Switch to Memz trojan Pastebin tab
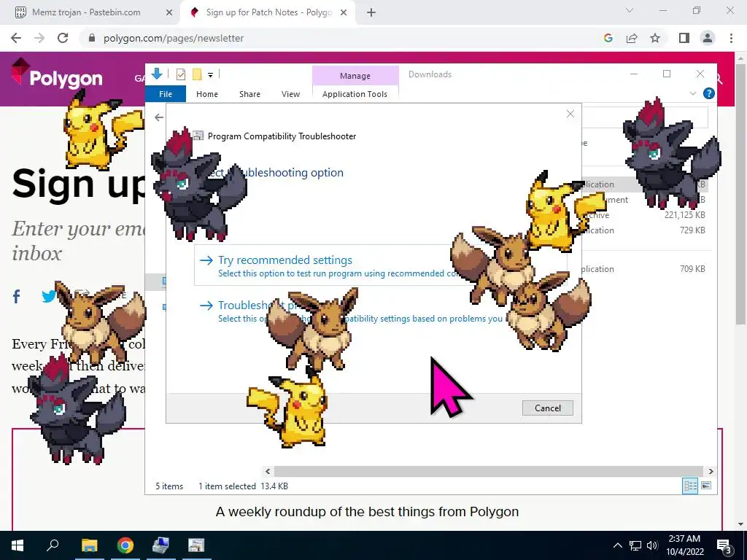 (x=86, y=13)
